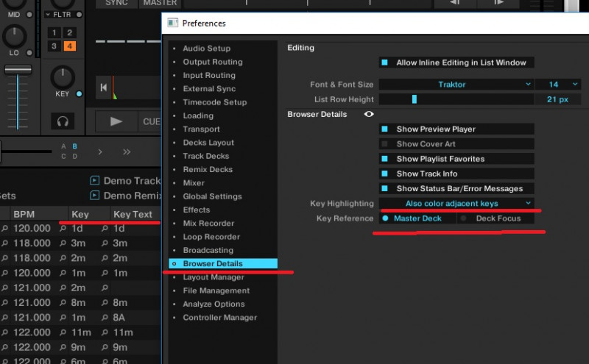Select FX unit 3 assign button
Screen dimensions: 589x364
pos(54,46)
